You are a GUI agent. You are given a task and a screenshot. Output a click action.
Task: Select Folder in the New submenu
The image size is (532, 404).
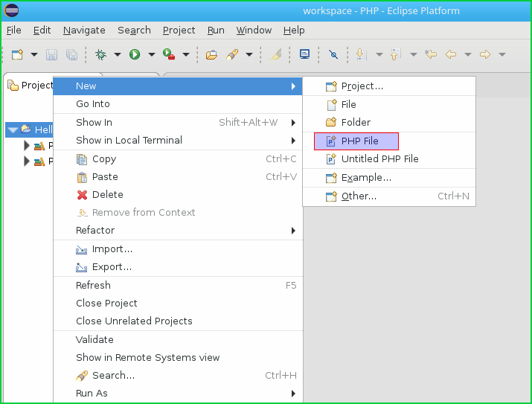point(389,123)
